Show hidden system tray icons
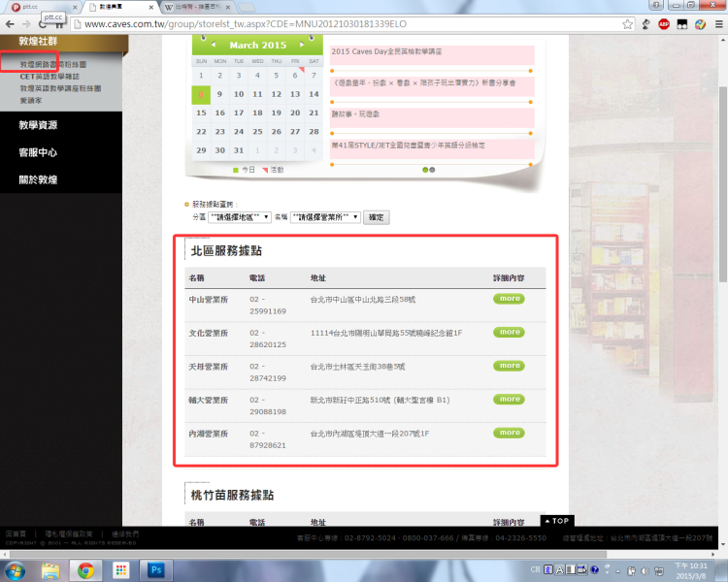 (618, 571)
